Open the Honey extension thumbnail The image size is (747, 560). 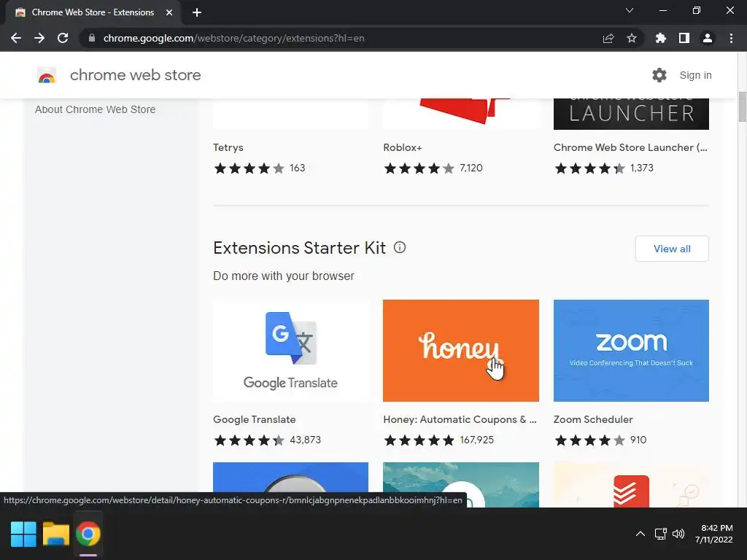tap(461, 351)
